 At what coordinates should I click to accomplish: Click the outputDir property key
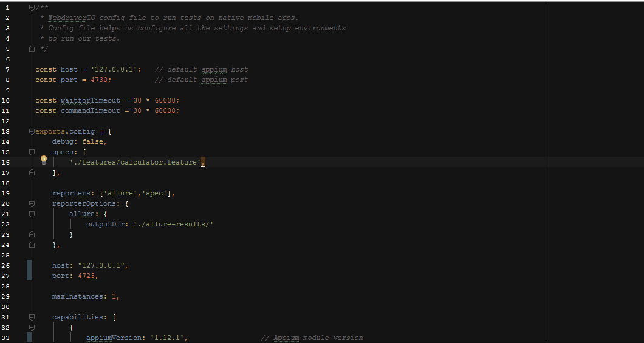coord(106,224)
